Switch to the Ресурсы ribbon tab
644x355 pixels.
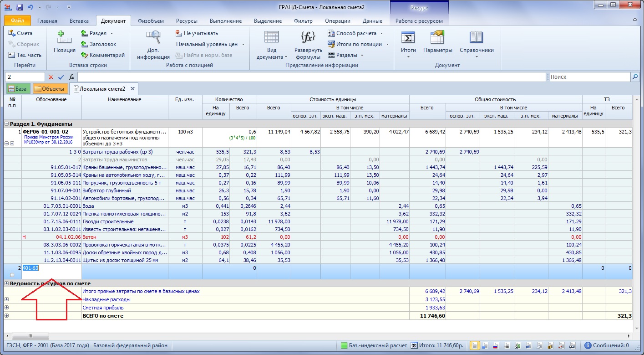click(x=187, y=21)
